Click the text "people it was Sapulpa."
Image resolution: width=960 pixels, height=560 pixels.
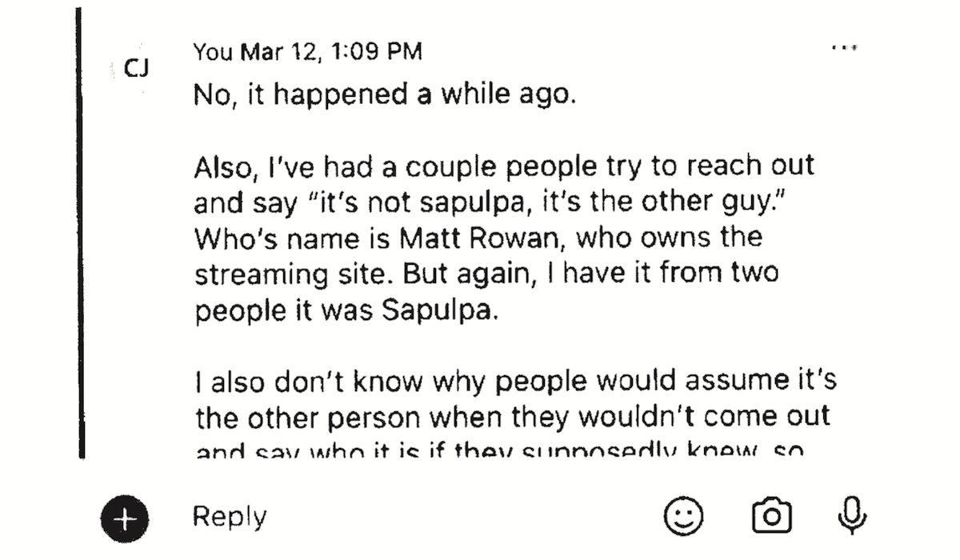(x=346, y=310)
